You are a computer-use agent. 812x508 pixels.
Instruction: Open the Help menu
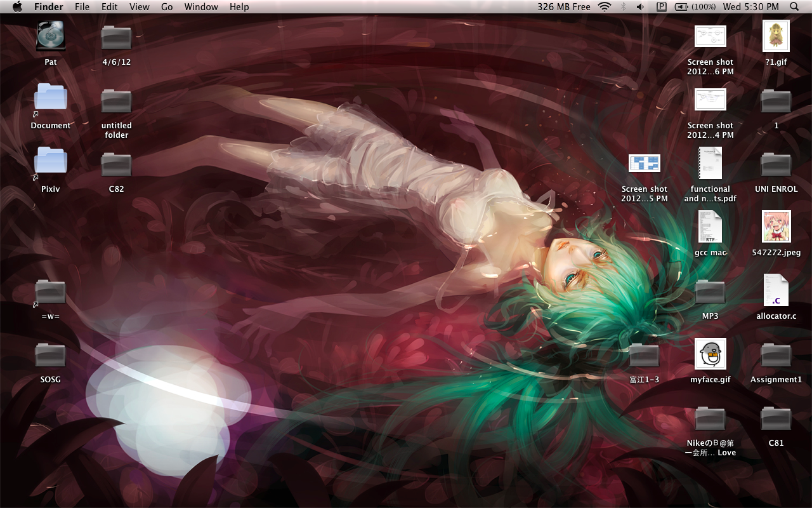(239, 7)
